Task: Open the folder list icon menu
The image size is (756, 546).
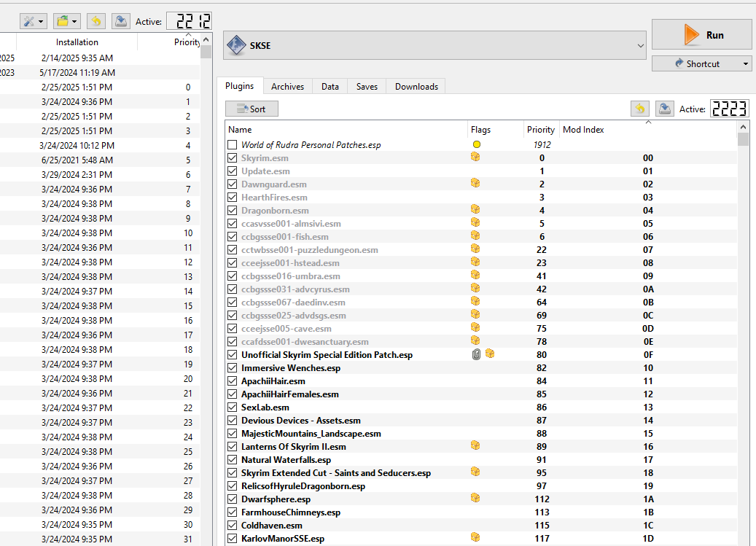Action: point(66,21)
